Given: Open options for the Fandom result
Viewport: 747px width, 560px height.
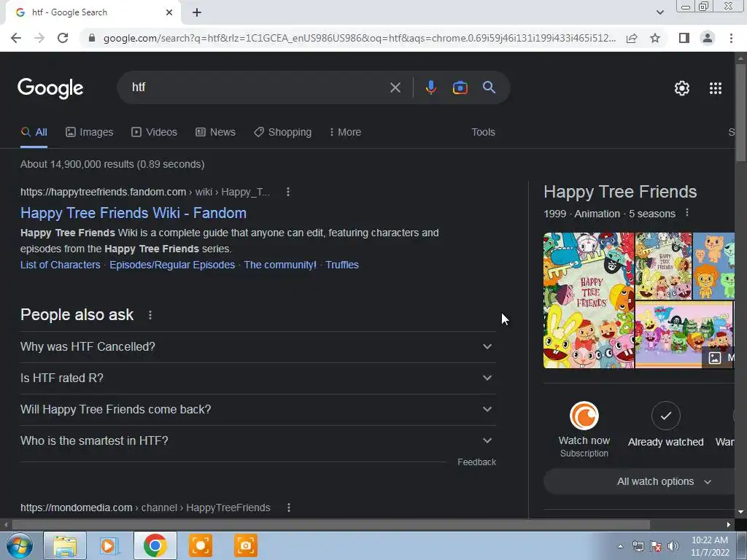Looking at the screenshot, I should (x=287, y=192).
